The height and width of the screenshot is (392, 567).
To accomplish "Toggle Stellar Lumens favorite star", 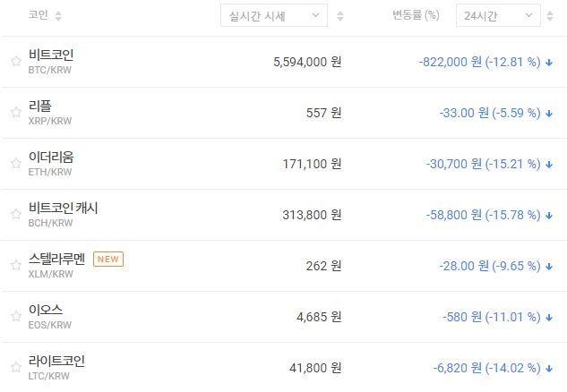I will (15, 266).
